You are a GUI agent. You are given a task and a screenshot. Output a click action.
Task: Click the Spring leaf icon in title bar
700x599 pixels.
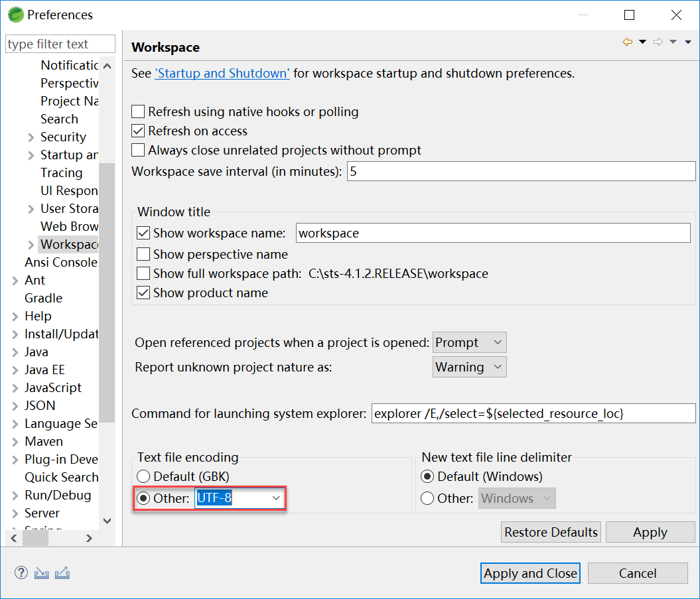15,15
